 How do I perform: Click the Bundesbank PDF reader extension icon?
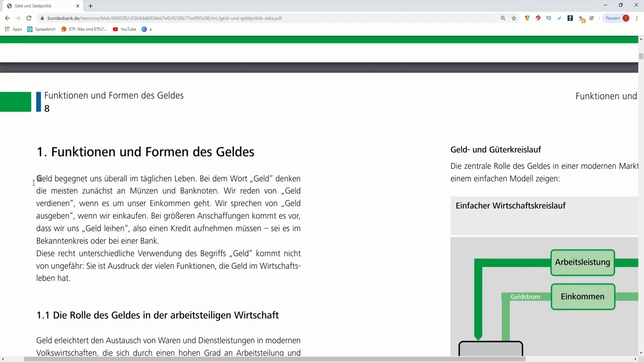click(x=570, y=18)
